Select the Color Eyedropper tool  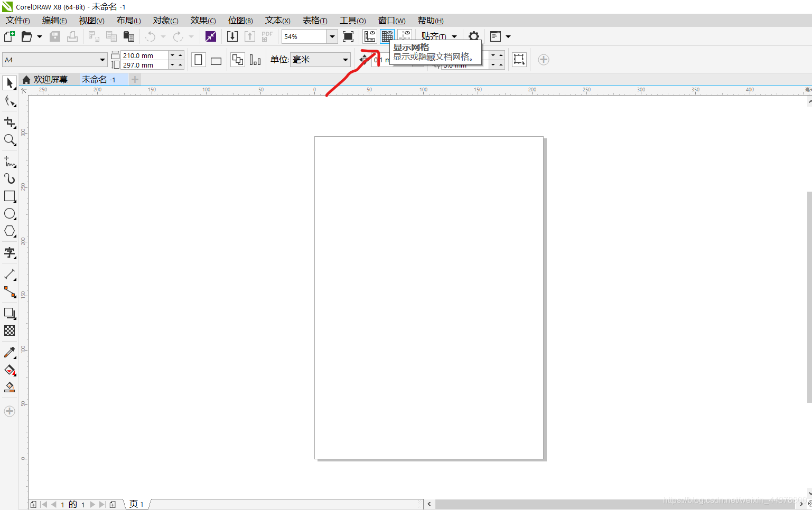coord(10,352)
